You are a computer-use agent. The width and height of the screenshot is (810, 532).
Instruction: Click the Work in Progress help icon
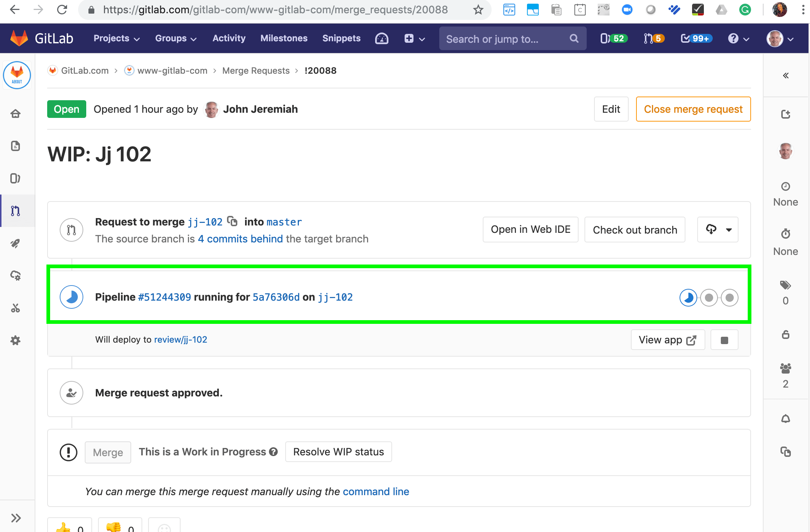(x=273, y=452)
